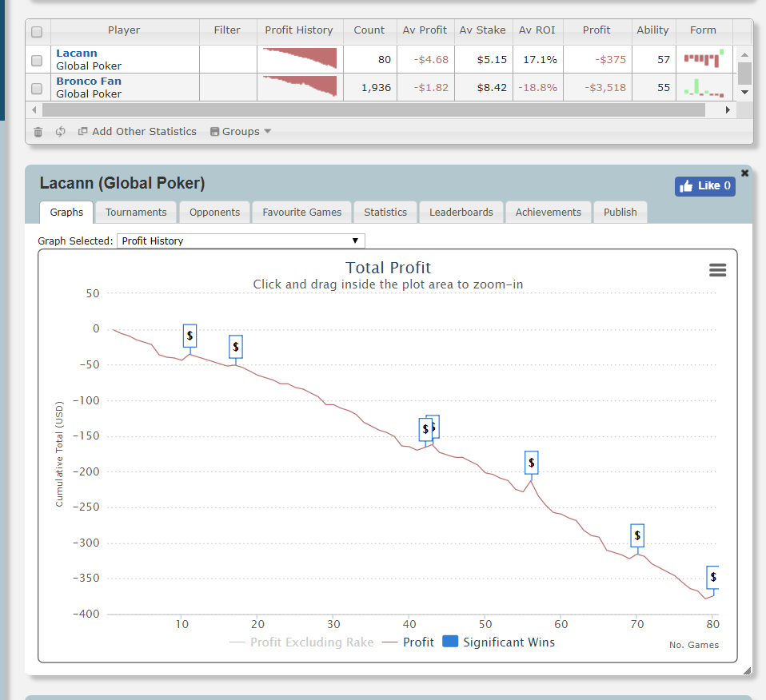Tick the Bronco Fan row checkbox

[37, 89]
